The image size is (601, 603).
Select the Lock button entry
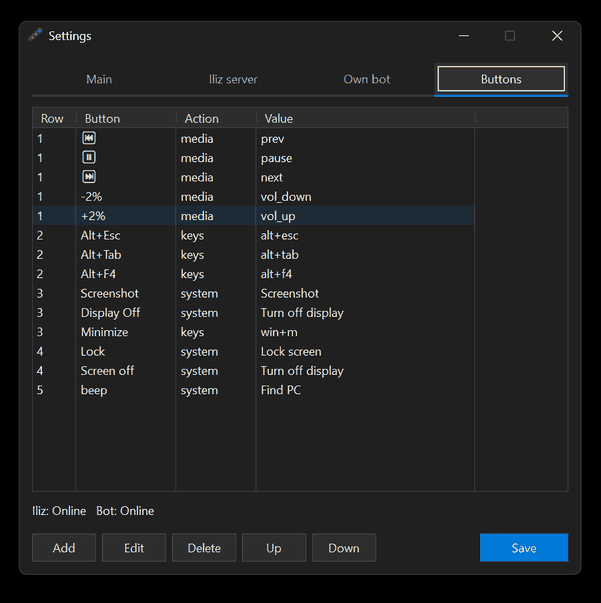click(93, 351)
